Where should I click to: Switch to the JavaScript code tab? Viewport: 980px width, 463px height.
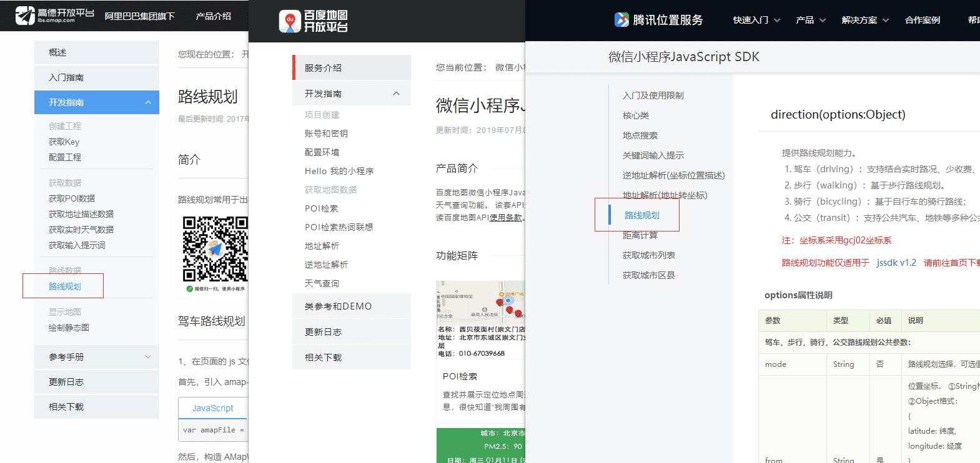coord(212,408)
